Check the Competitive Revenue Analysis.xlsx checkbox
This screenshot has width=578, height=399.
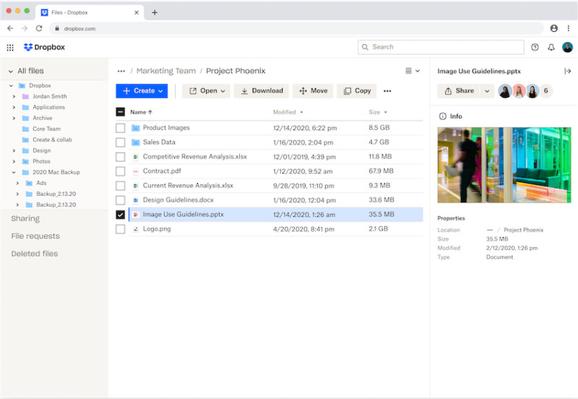pyautogui.click(x=120, y=157)
